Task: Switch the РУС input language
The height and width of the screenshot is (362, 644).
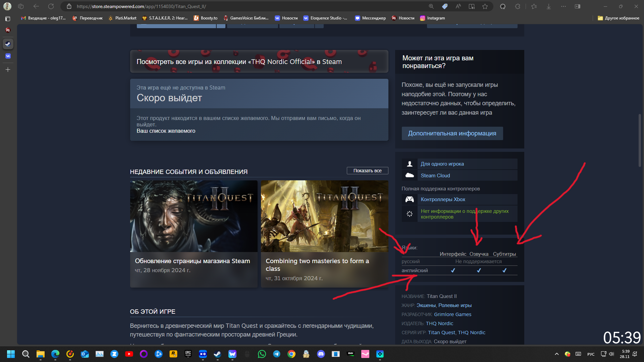Action: tap(591, 354)
